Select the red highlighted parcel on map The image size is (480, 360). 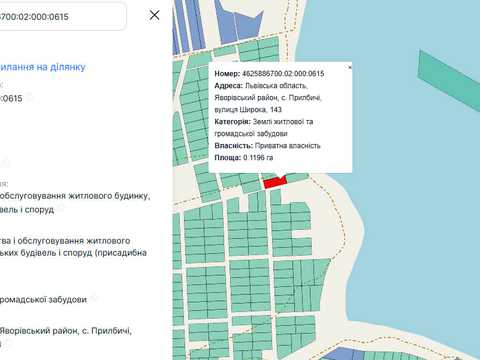[274, 183]
